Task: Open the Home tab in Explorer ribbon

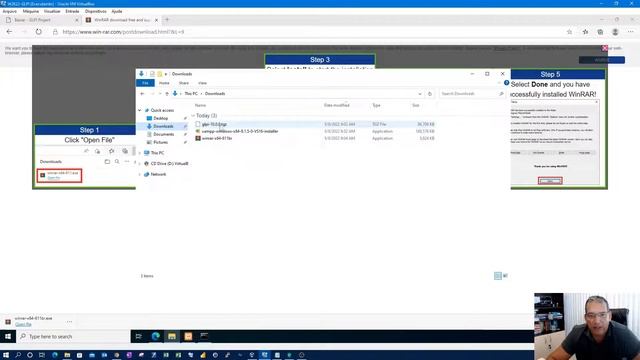Action: [x=164, y=83]
